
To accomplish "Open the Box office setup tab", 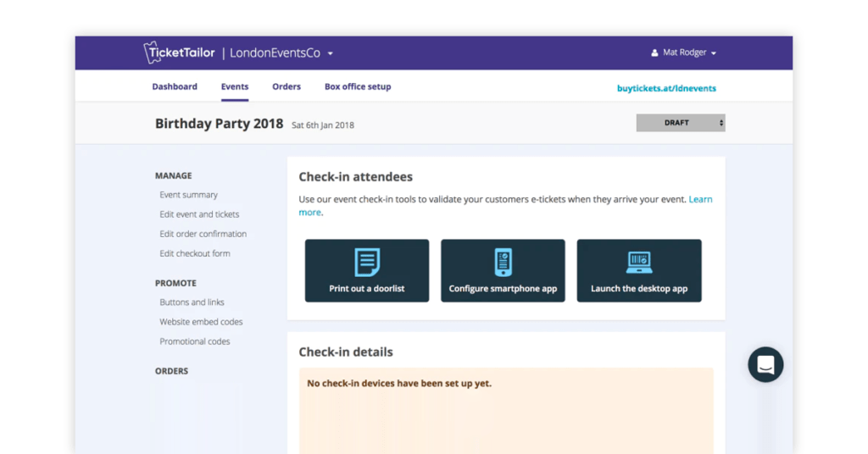I will (358, 86).
